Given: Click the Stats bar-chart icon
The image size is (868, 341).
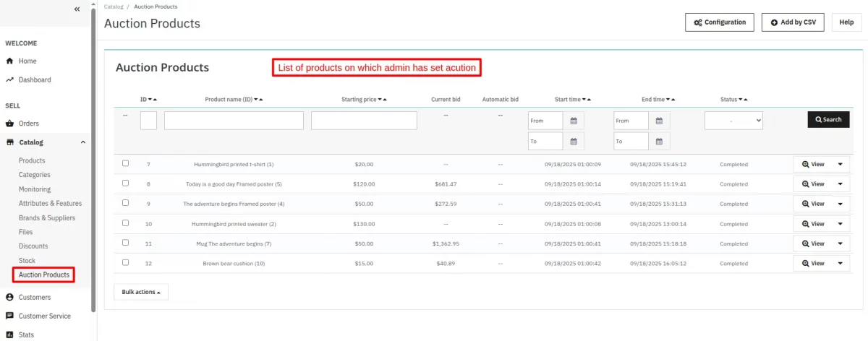Looking at the screenshot, I should point(10,334).
